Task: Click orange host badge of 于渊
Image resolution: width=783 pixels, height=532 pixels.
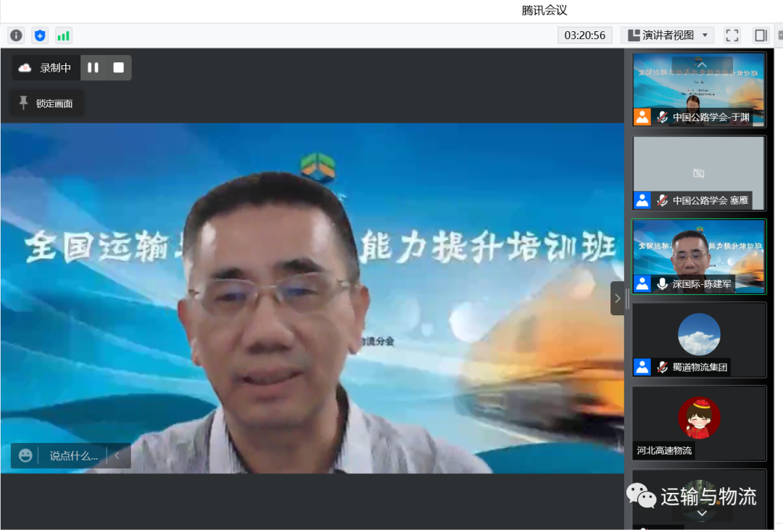Action: [x=642, y=117]
